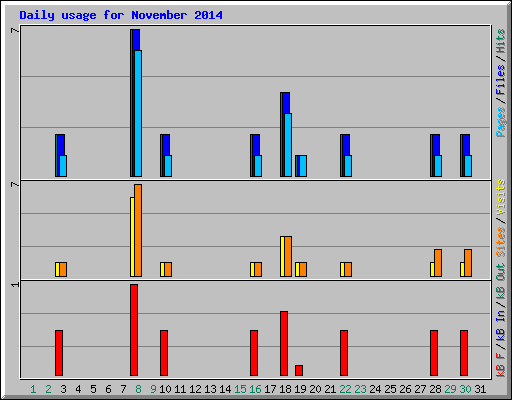Click the yellow Visits bar for day 8
This screenshot has width=512, height=400.
point(132,237)
